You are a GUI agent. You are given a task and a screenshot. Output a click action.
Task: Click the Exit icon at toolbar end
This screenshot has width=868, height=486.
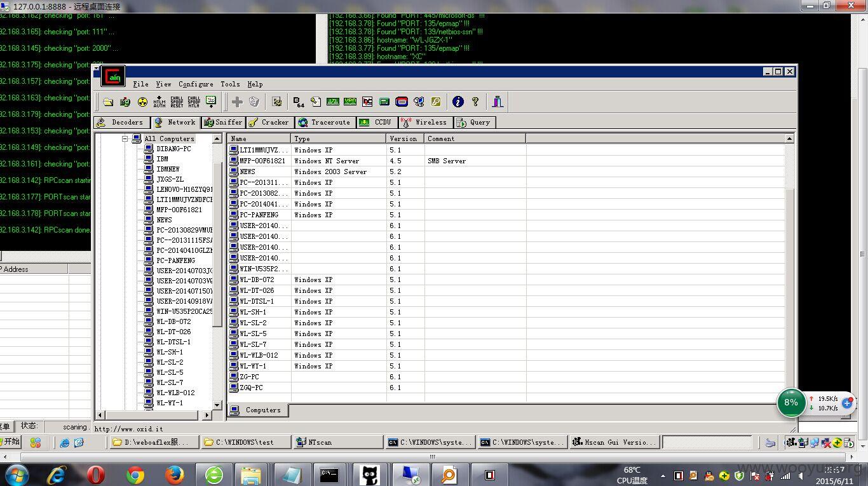click(x=498, y=102)
